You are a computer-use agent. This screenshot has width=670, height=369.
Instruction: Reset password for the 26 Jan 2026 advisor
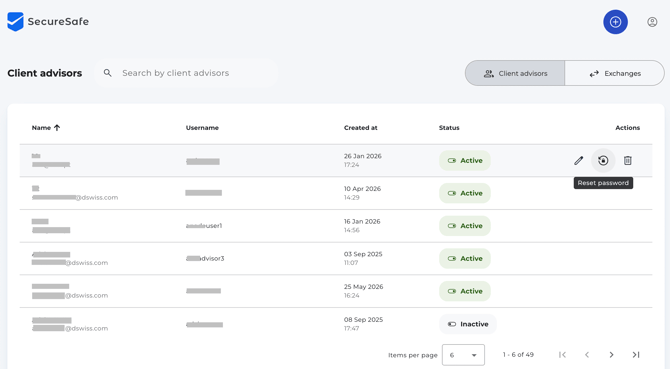[603, 161]
